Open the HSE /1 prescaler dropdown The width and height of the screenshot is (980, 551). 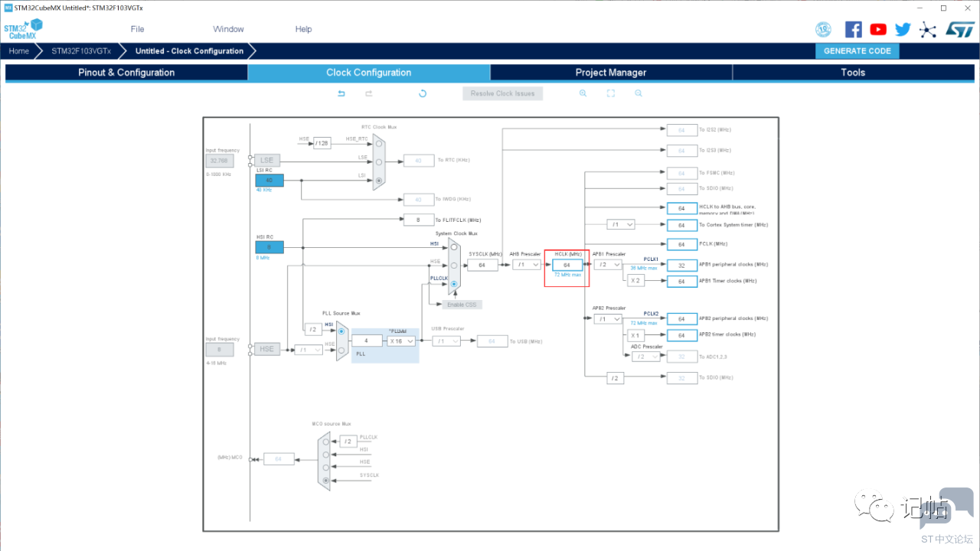tap(309, 350)
